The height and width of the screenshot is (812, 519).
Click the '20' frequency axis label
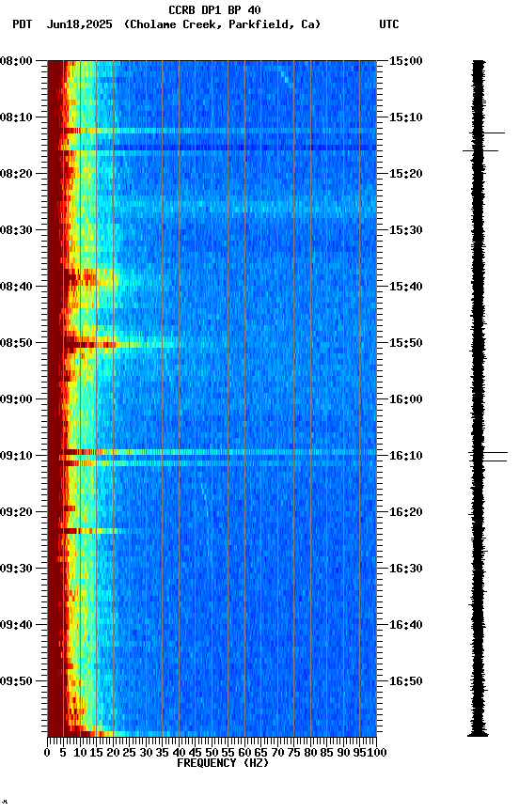[113, 753]
